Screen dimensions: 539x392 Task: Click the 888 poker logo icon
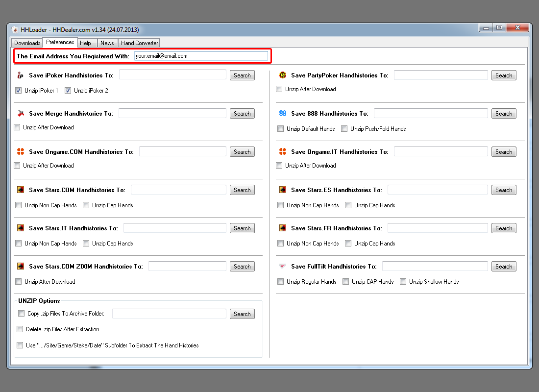[282, 114]
